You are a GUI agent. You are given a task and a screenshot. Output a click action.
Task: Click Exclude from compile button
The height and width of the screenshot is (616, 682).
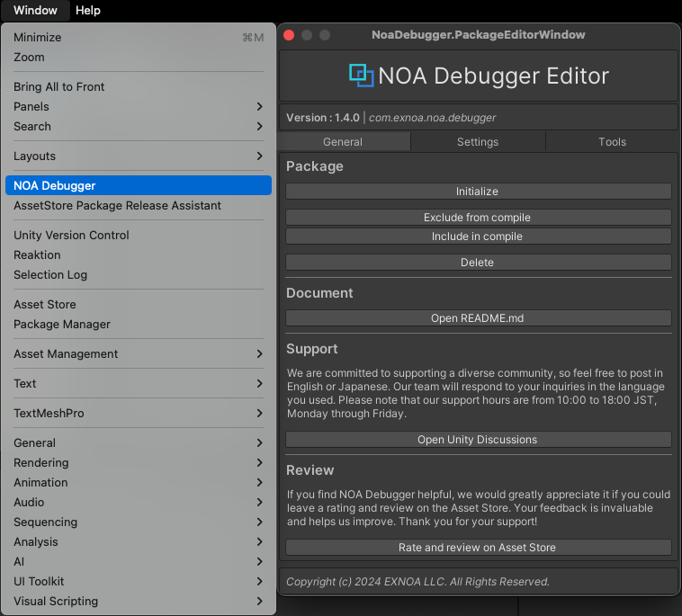pyautogui.click(x=478, y=217)
